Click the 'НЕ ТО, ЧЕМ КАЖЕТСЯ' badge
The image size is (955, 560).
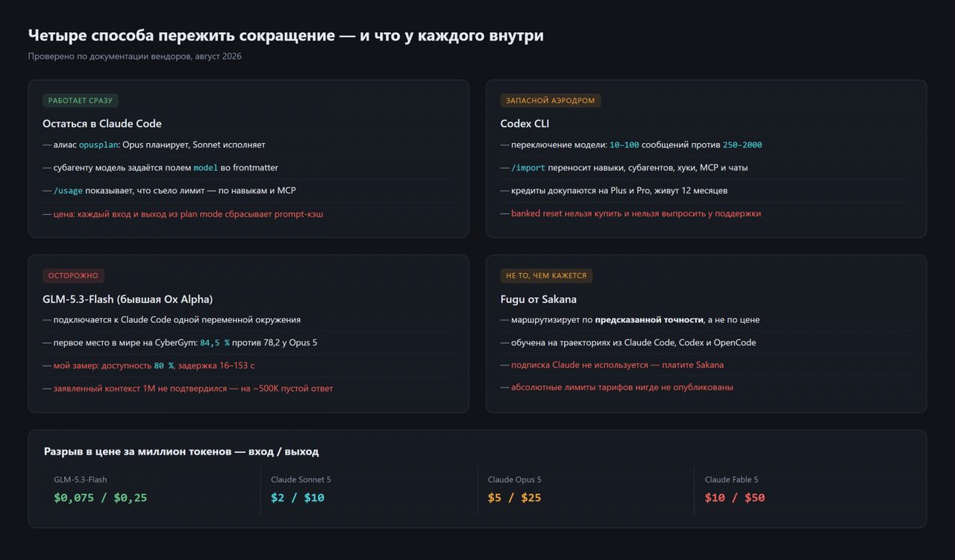tap(546, 276)
